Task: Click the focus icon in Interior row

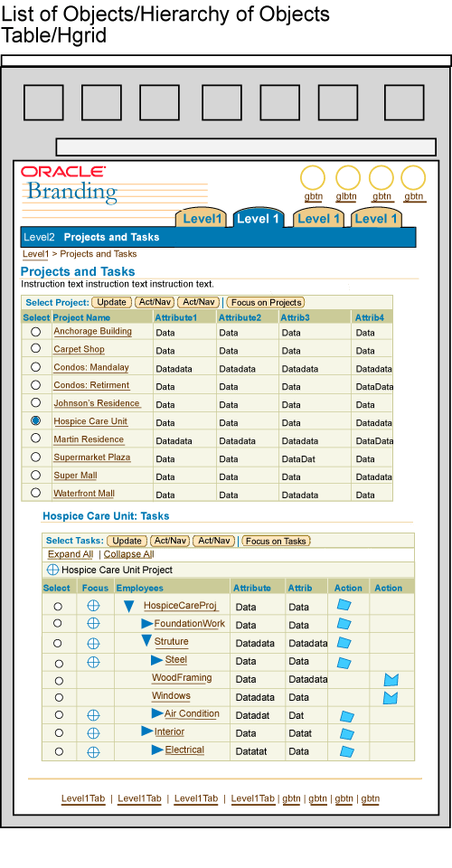Action: (93, 733)
